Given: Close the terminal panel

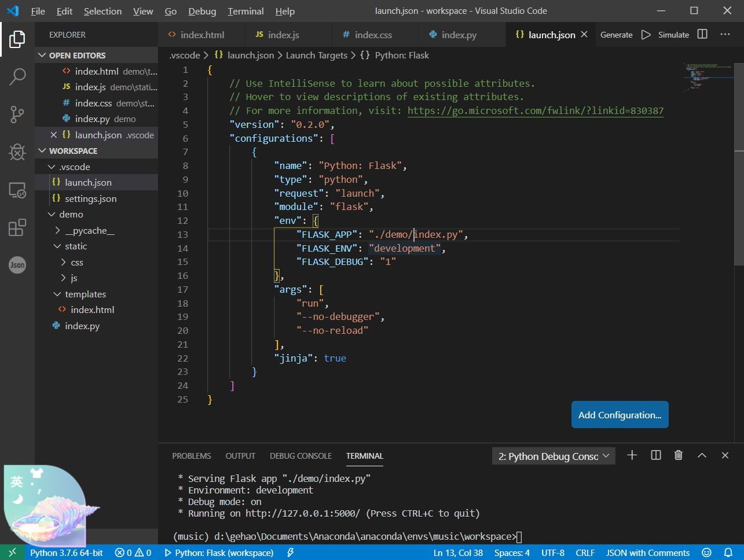Looking at the screenshot, I should pos(725,455).
